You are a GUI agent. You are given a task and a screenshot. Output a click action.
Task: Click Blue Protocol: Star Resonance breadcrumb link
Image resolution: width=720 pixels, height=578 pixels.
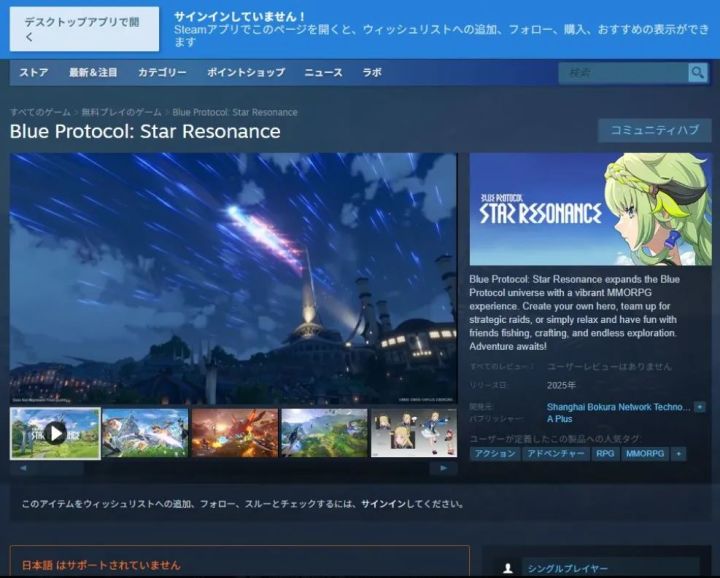coord(235,112)
